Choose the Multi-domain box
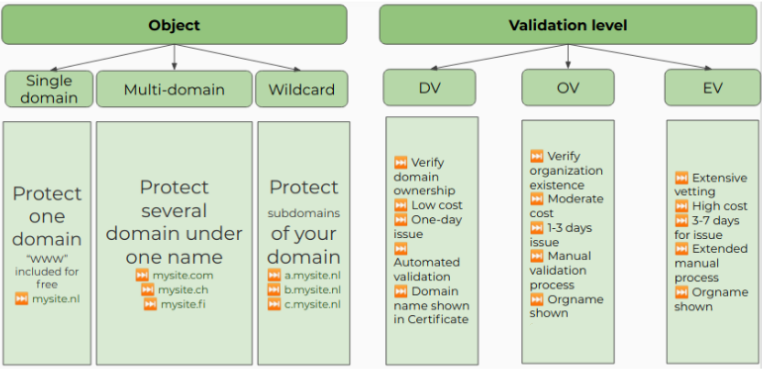Screen dimensions: 763x371 174,89
